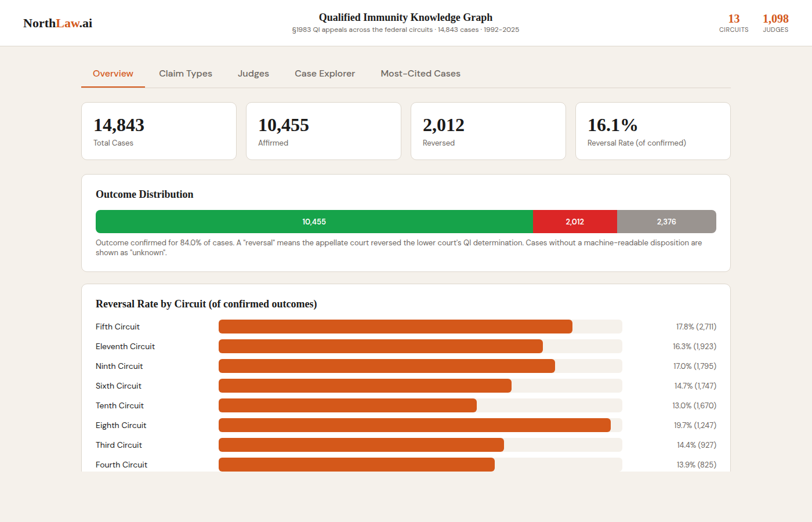Click the Eleventh Circuit reversal bar
812x522 pixels.
click(380, 346)
